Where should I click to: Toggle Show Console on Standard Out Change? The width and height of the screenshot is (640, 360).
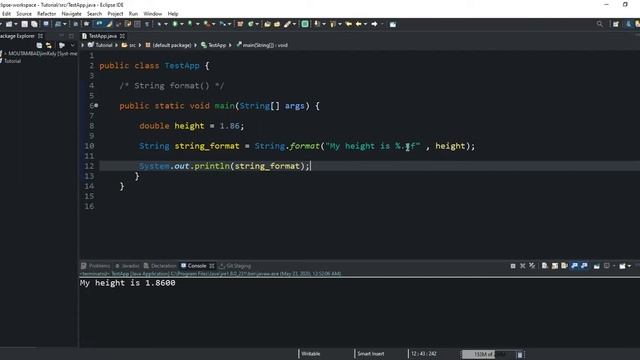[x=575, y=266]
